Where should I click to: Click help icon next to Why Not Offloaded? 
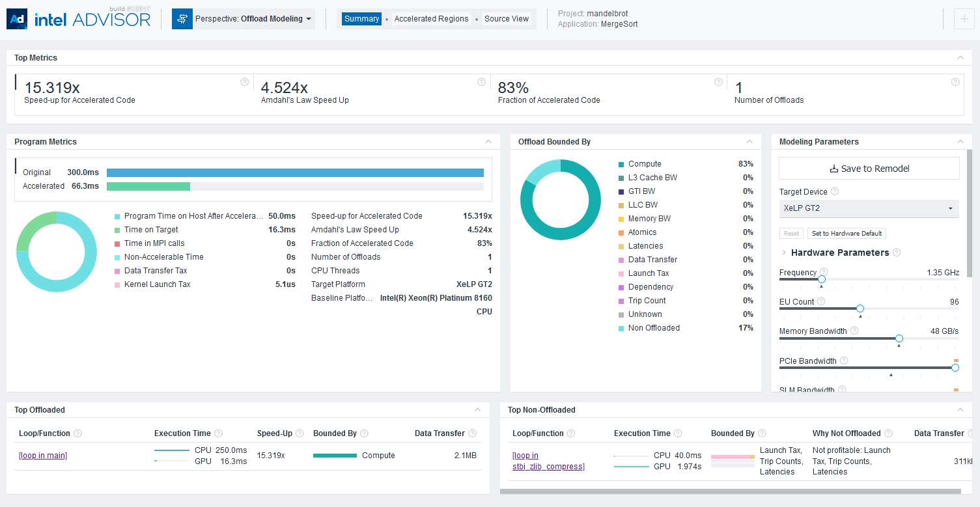coord(888,433)
